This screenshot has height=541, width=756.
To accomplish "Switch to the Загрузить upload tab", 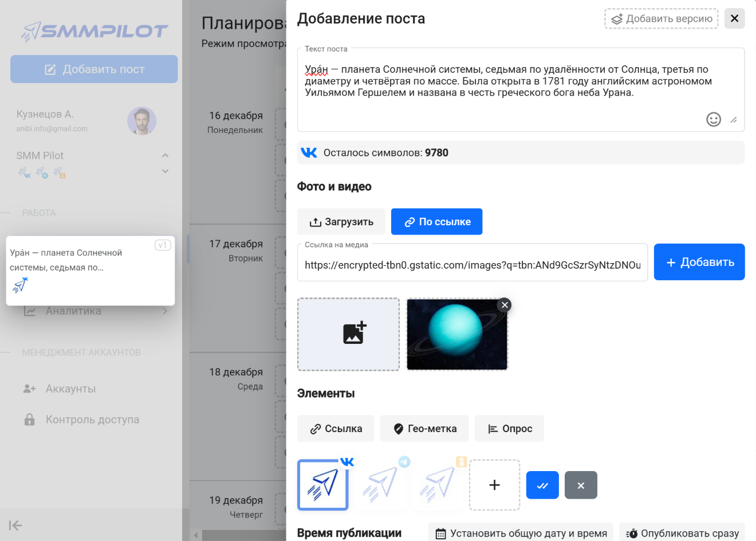I will tap(341, 222).
